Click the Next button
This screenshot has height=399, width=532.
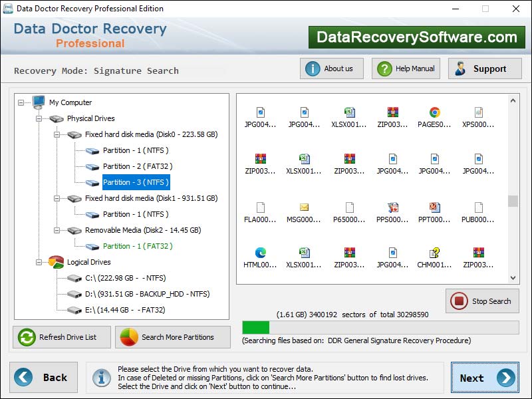click(x=485, y=378)
